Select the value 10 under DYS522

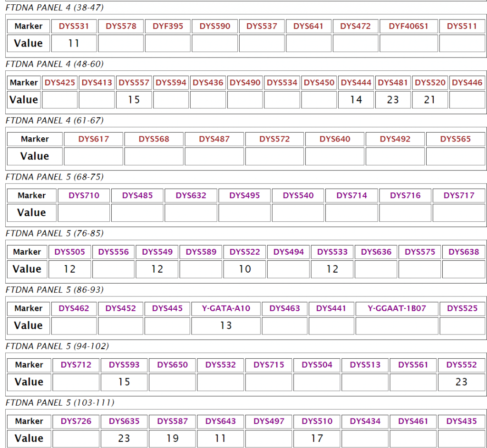click(x=244, y=269)
